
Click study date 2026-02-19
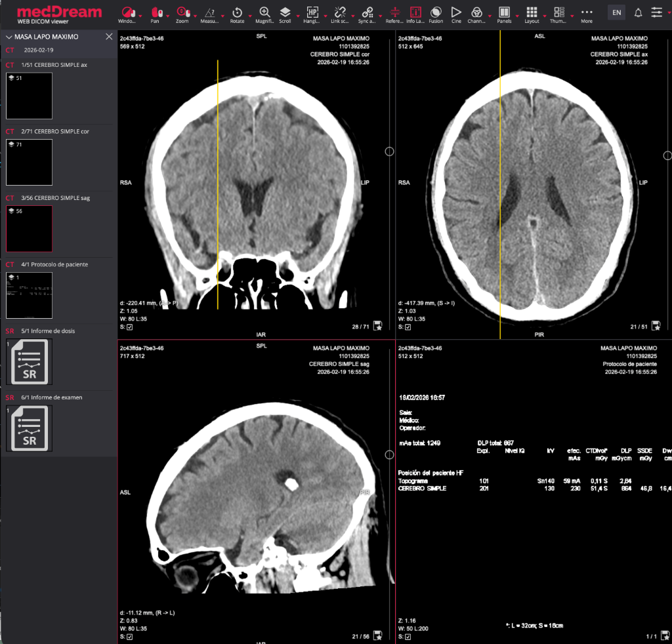click(x=39, y=50)
